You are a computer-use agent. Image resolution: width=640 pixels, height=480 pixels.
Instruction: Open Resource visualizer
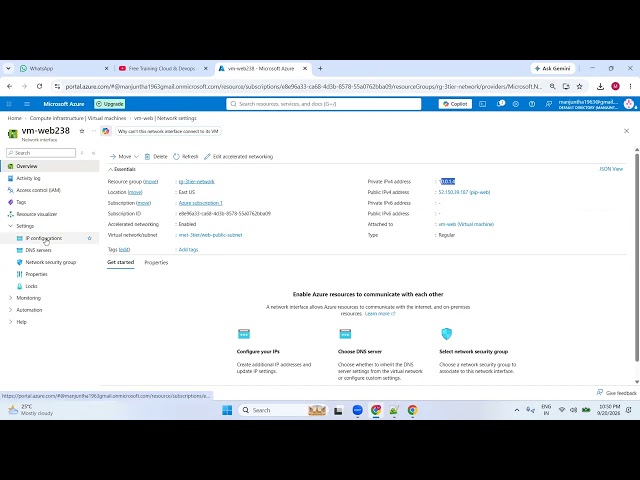pyautogui.click(x=37, y=214)
